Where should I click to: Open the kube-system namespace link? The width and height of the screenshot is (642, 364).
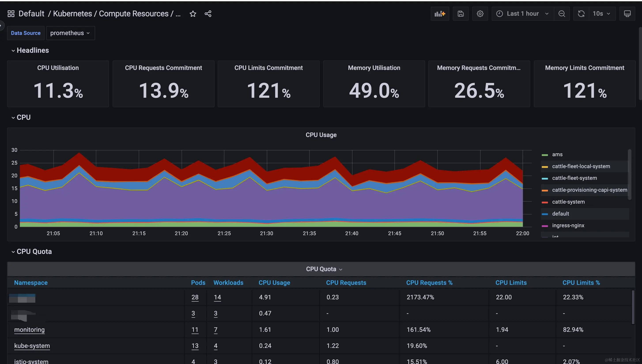[x=32, y=346]
